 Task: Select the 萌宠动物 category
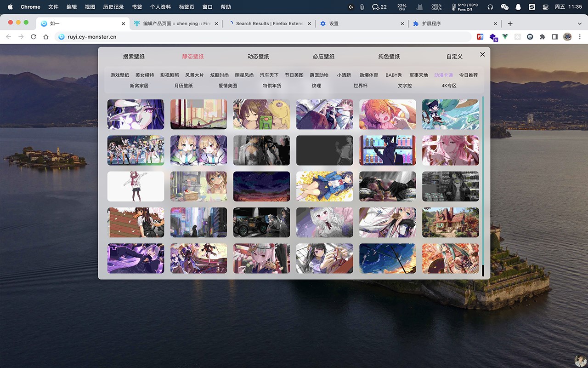coord(319,75)
